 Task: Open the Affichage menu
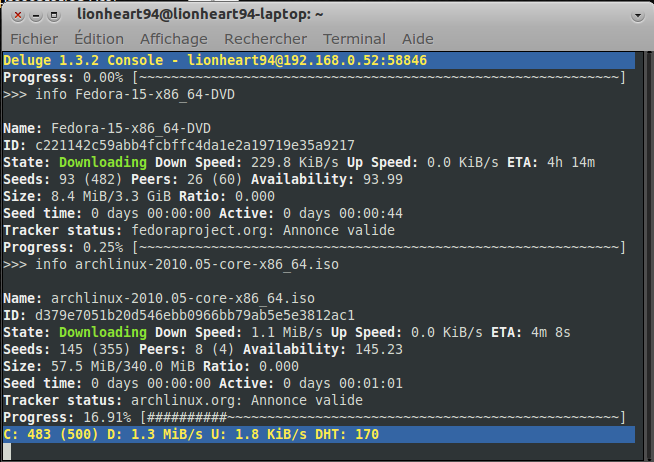coord(174,39)
